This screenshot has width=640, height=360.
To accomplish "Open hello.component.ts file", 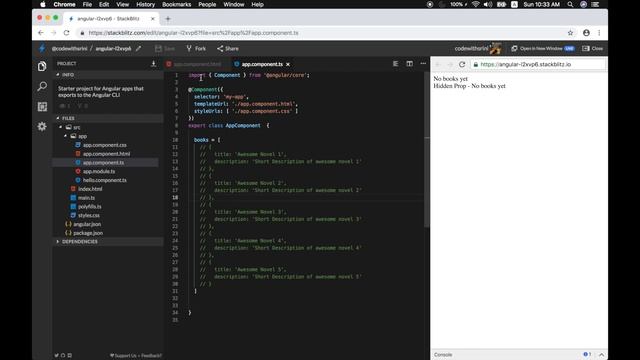I will tap(104, 180).
